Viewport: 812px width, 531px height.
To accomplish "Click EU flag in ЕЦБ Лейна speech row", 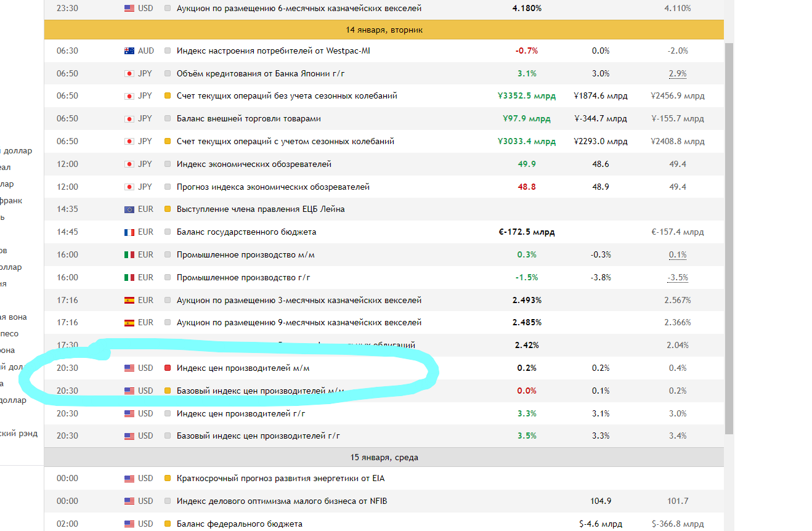I will pos(129,209).
